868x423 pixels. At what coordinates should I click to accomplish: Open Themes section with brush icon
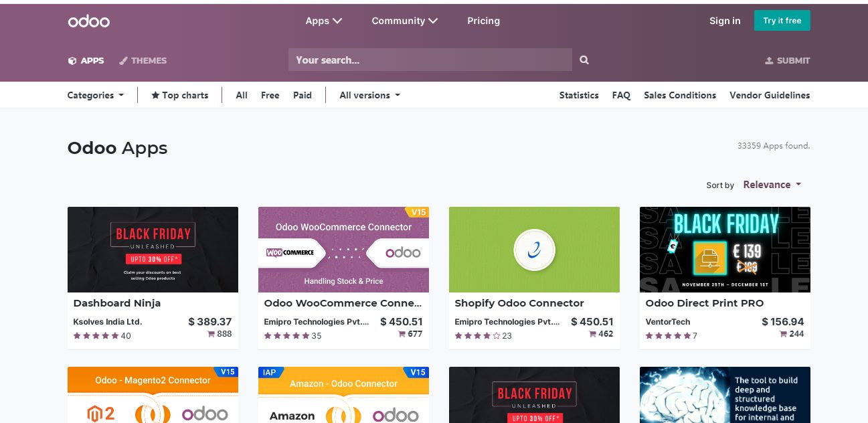(143, 60)
